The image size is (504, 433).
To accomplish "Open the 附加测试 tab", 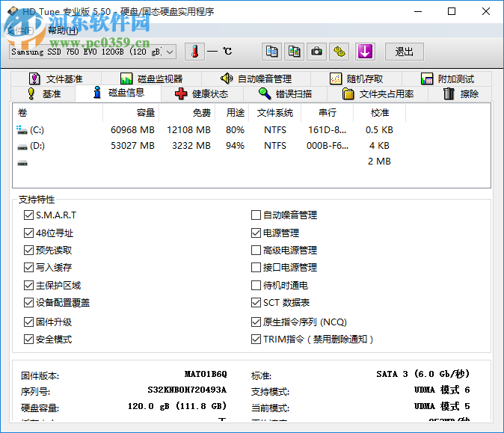I will pos(447,79).
